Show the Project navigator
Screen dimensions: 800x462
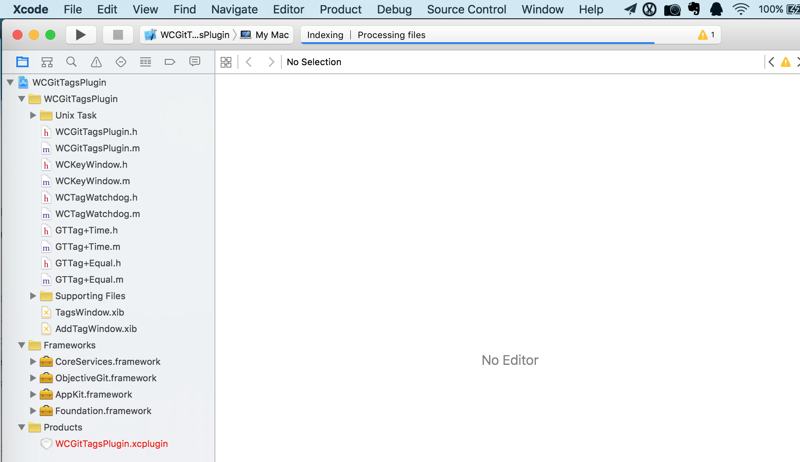22,62
